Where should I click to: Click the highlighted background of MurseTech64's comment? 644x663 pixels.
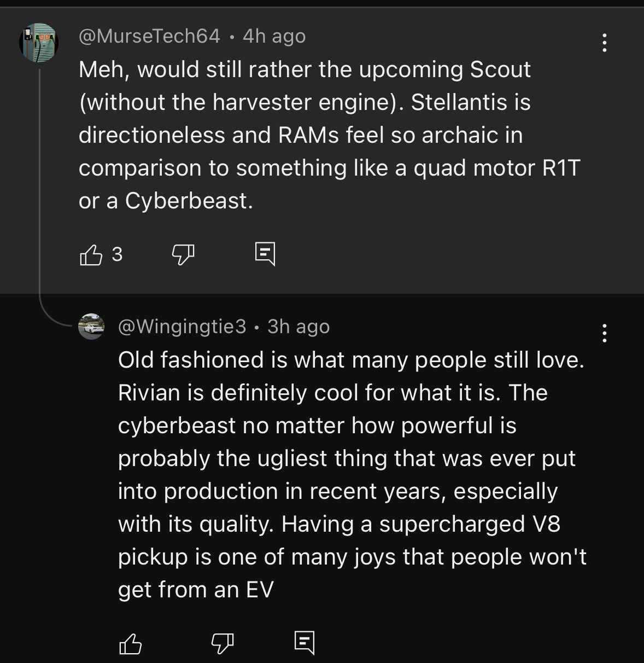click(437, 257)
